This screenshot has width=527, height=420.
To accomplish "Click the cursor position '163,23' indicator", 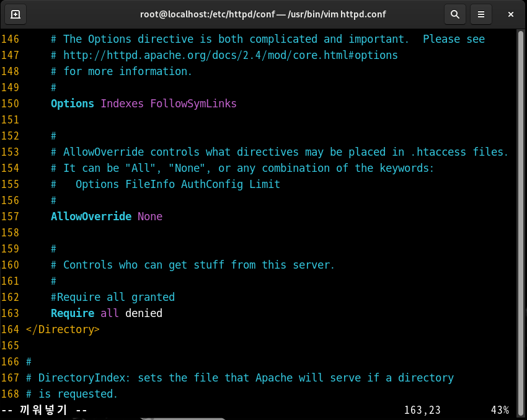I will click(422, 410).
